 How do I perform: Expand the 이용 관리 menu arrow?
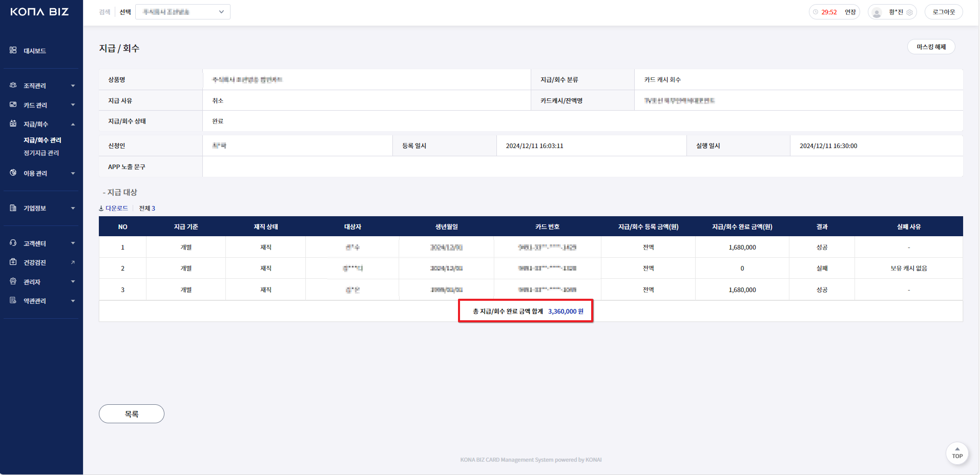point(73,173)
